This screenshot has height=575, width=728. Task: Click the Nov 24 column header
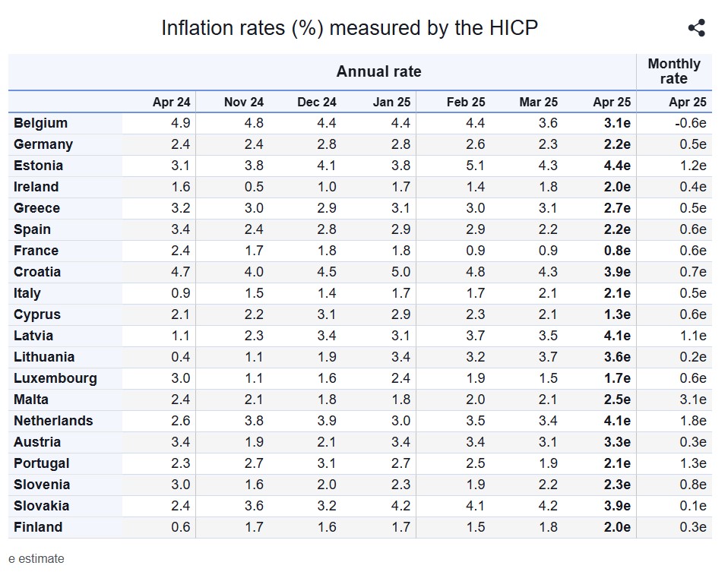click(x=244, y=102)
